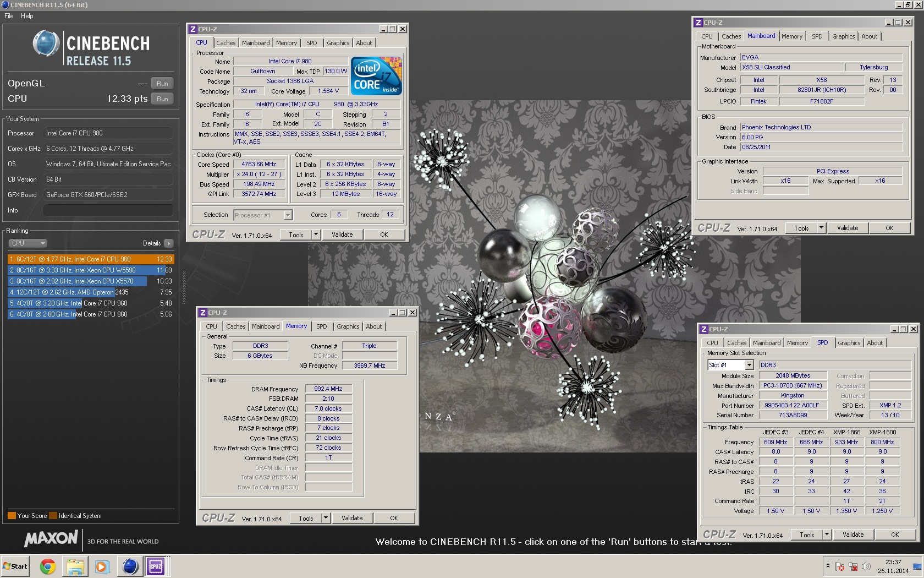Open Tools dropdown arrow in CPU-Z CPU window

(x=316, y=235)
